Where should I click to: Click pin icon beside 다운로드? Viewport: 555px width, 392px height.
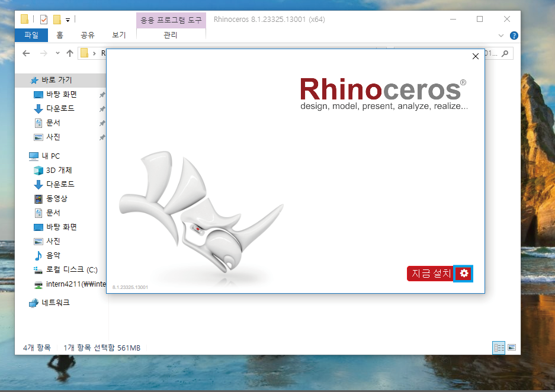[102, 109]
